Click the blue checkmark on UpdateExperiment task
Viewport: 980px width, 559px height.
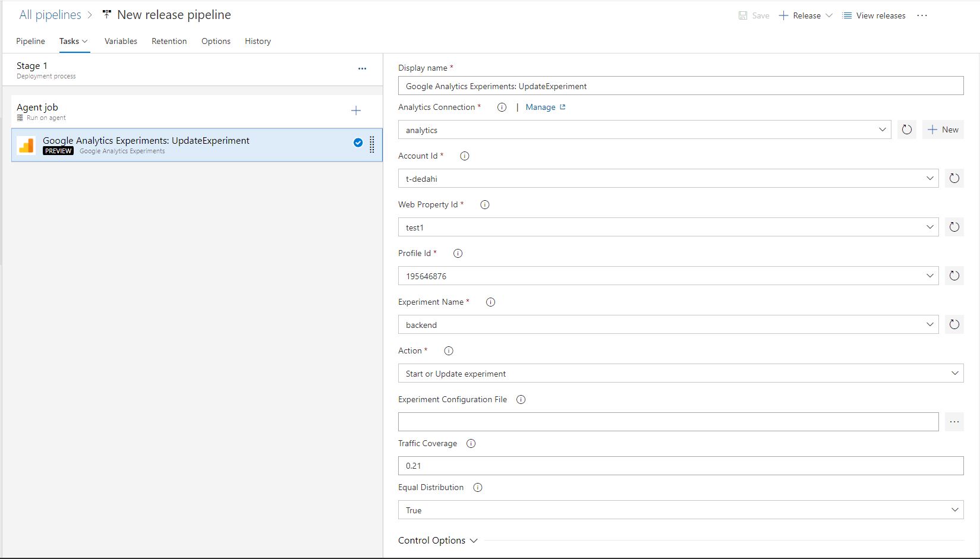(x=358, y=143)
